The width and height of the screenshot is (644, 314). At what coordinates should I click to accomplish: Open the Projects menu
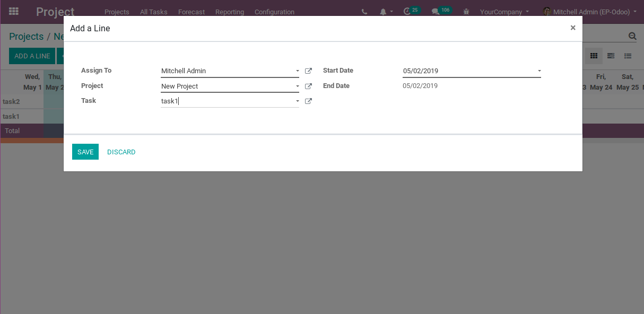[117, 12]
